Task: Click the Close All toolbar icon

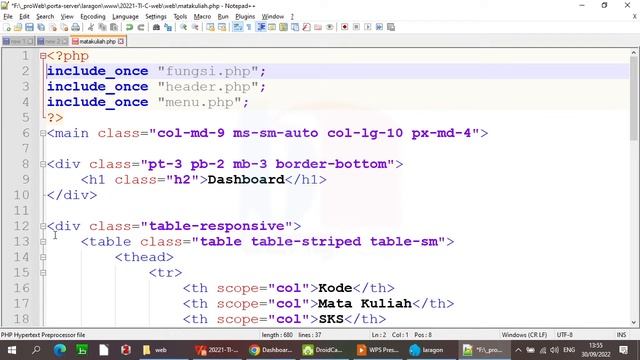Action: coord(64,27)
